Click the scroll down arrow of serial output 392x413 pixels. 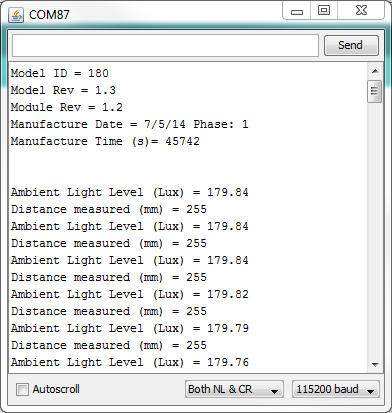click(375, 364)
